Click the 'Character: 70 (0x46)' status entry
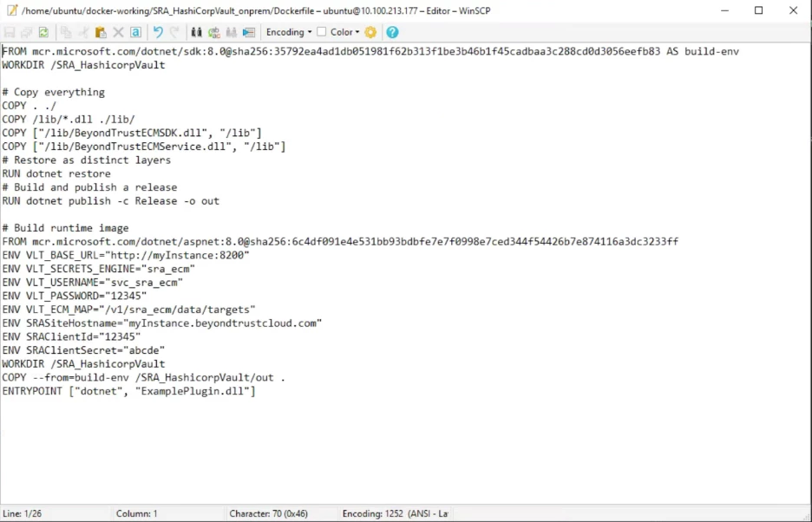Viewport: 812px width, 522px height. pyautogui.click(x=269, y=513)
